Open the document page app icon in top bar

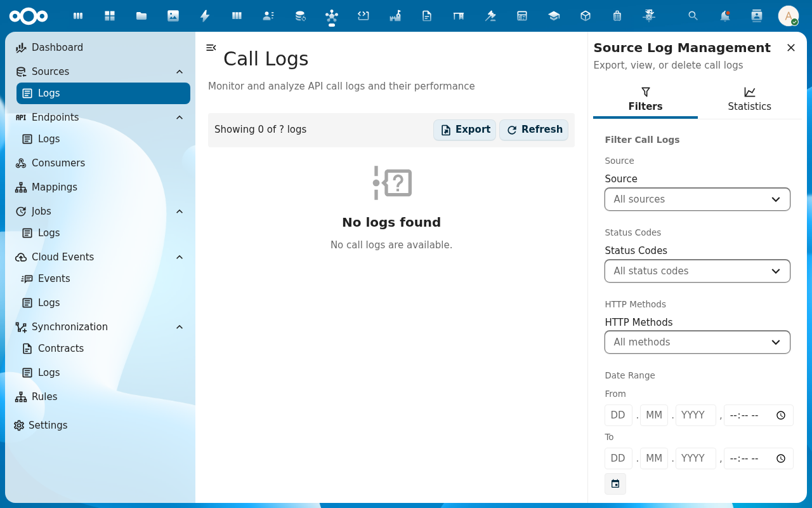coord(427,16)
